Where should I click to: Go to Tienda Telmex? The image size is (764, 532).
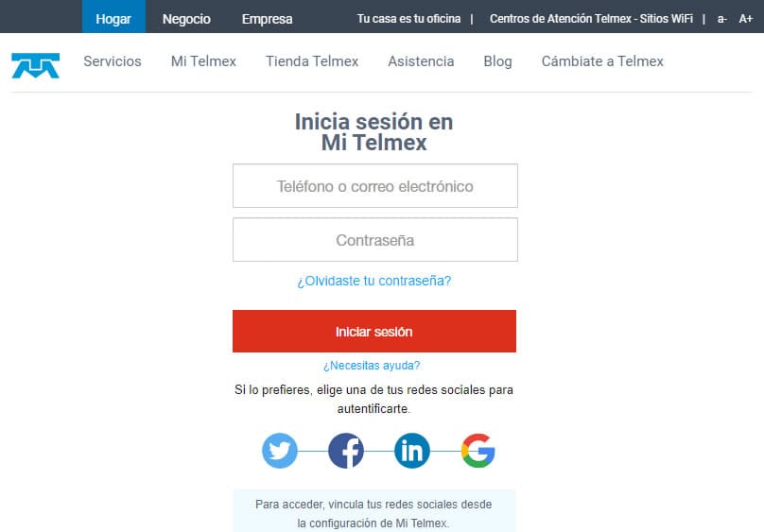click(x=312, y=61)
